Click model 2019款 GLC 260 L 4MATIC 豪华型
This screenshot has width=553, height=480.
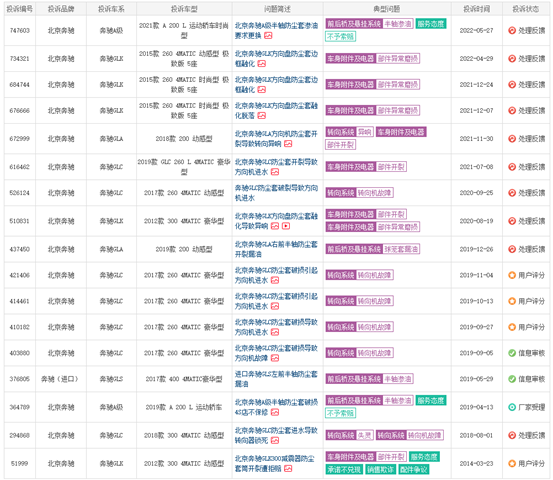(x=184, y=167)
